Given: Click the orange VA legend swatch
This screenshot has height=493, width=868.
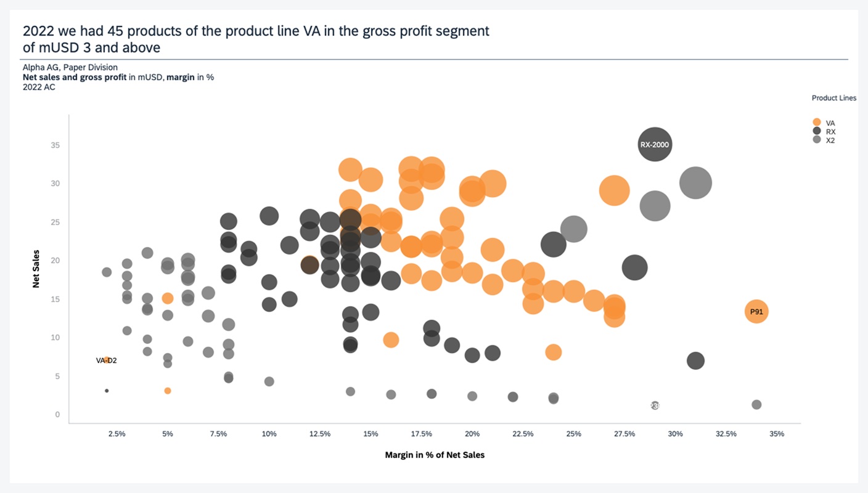Looking at the screenshot, I should coord(817,123).
